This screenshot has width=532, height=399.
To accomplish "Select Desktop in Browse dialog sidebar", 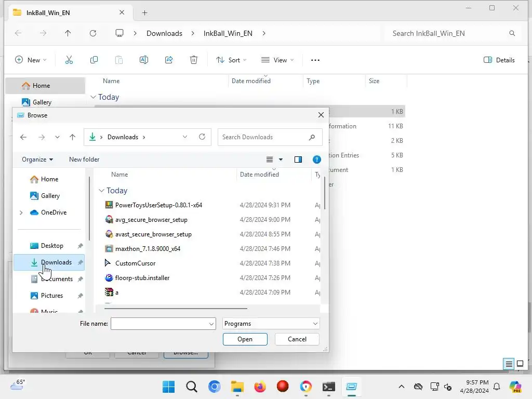I will pos(49,246).
